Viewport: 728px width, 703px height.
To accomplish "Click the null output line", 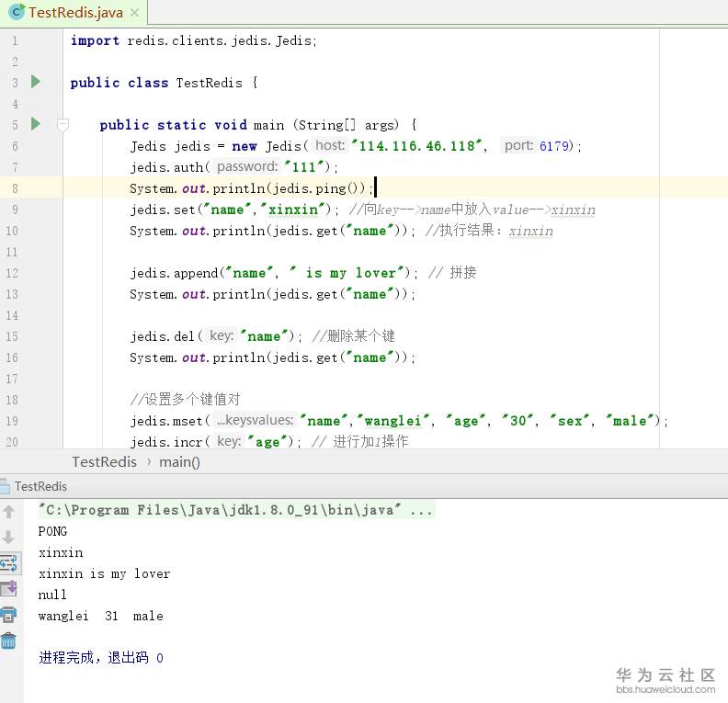I will coord(52,595).
